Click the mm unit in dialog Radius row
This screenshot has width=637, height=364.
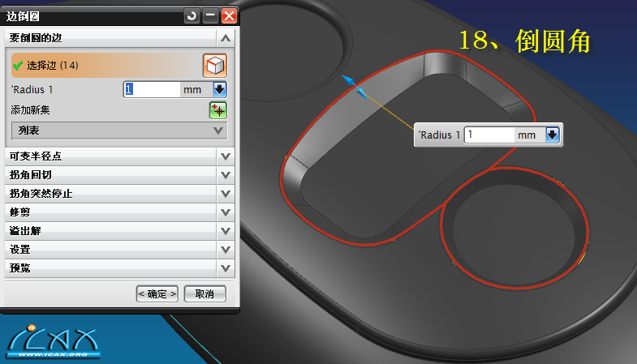(x=192, y=90)
